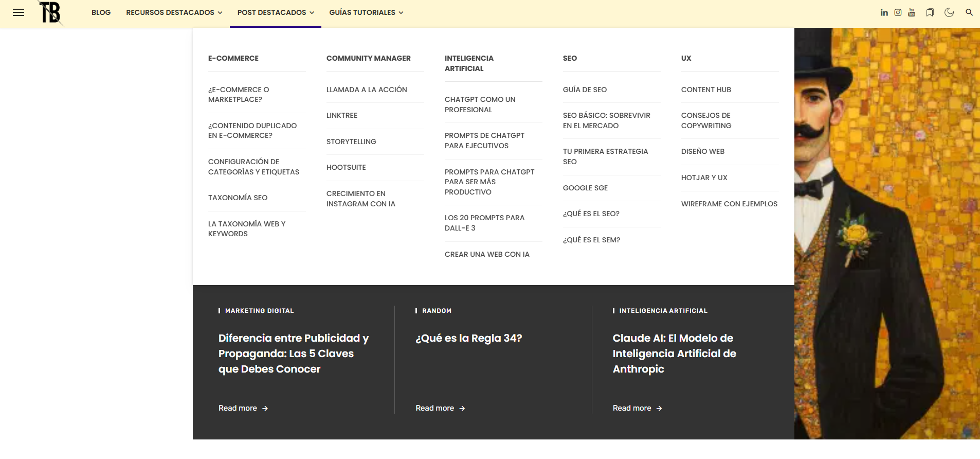Open Wireframe con Ejemplos under UX
Viewport: 980px width, 459px height.
tap(729, 204)
